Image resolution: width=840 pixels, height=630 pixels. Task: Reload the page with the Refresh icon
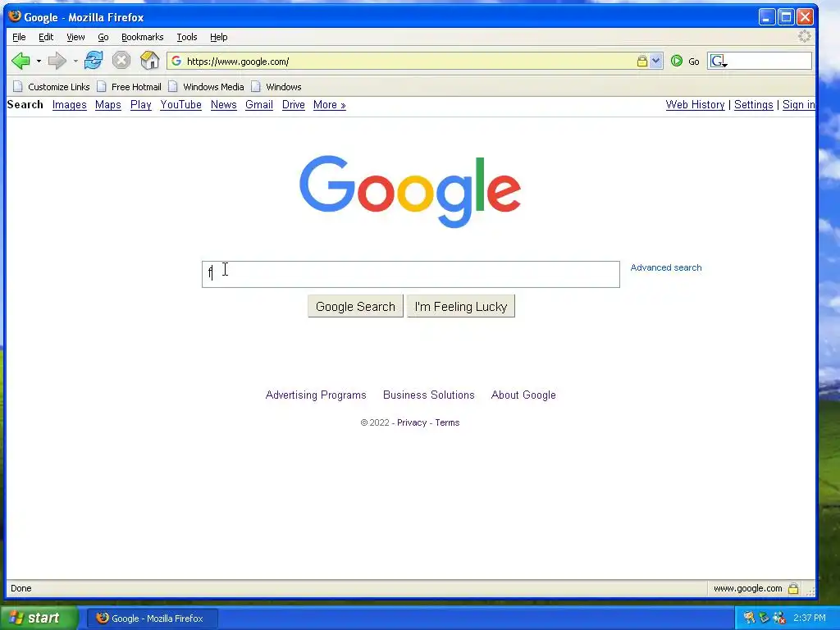pyautogui.click(x=94, y=61)
